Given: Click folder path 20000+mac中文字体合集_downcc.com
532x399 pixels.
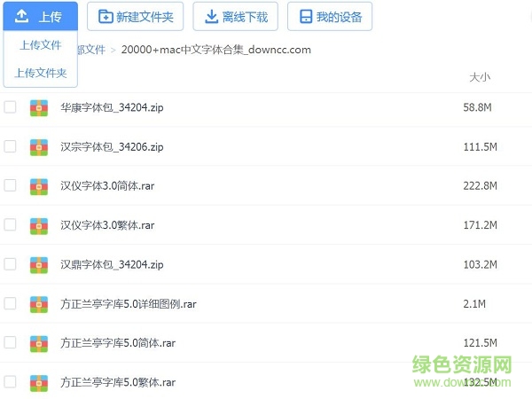Looking at the screenshot, I should 216,50.
